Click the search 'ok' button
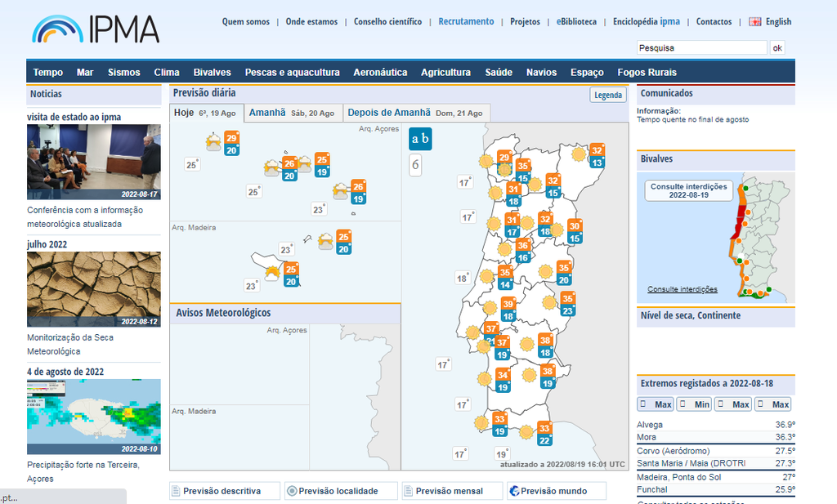Viewport: 837px width, 504px height. click(x=777, y=48)
